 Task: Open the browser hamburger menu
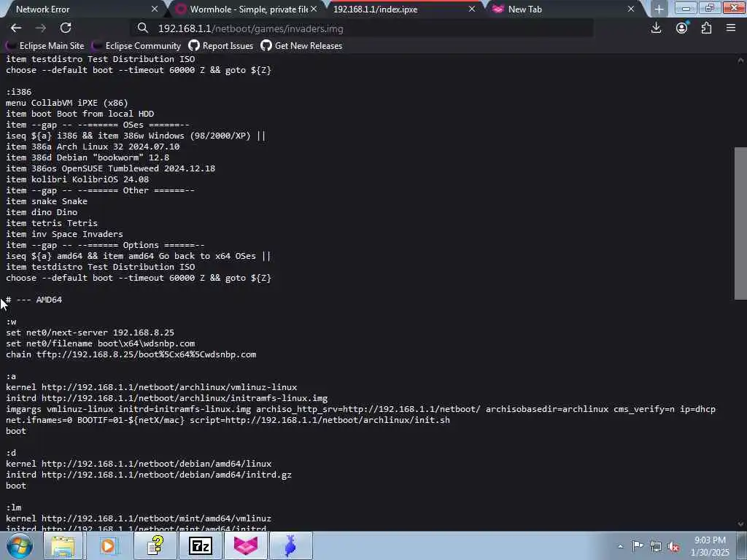click(x=731, y=28)
